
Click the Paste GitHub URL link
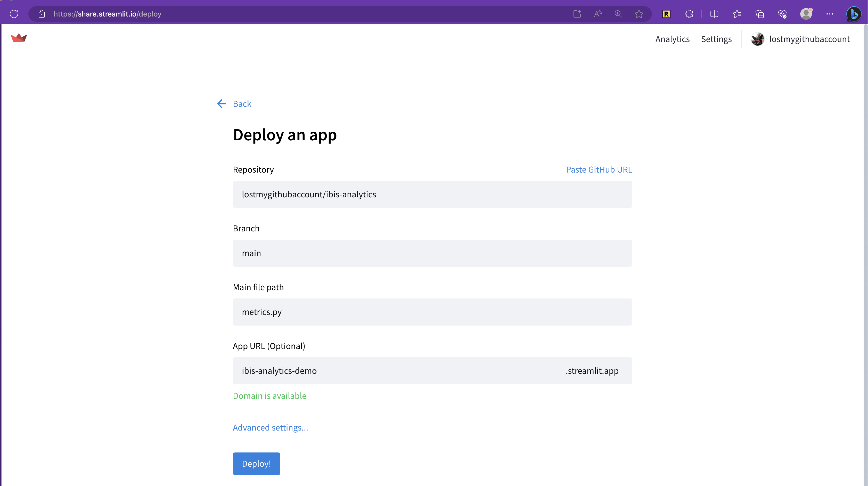pos(599,169)
